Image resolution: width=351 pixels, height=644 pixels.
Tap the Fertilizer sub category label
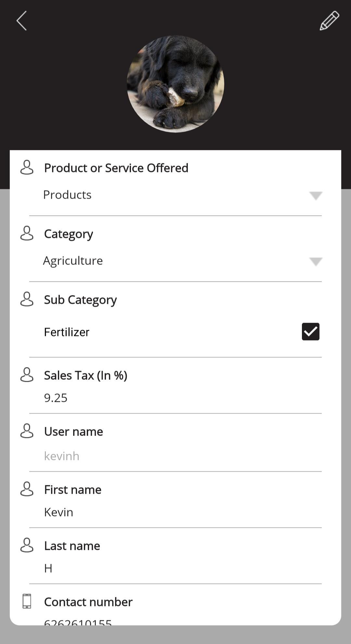pyautogui.click(x=67, y=332)
